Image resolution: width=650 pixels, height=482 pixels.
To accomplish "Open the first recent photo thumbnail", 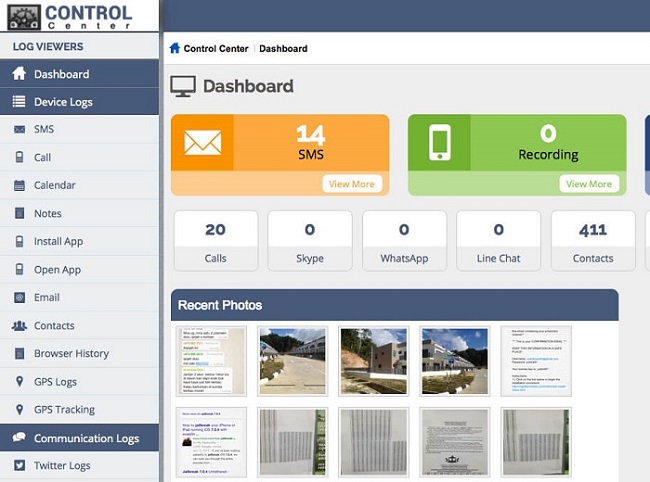I will [212, 361].
